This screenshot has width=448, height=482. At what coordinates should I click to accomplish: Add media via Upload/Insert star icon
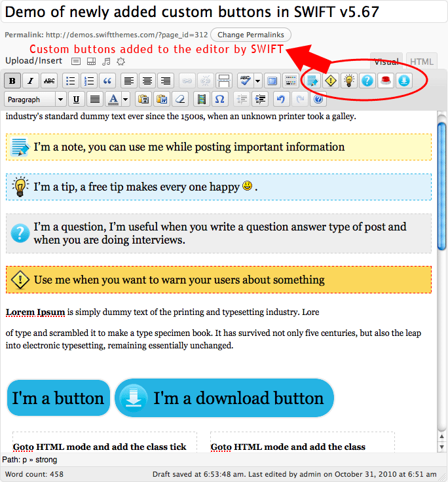click(x=121, y=62)
